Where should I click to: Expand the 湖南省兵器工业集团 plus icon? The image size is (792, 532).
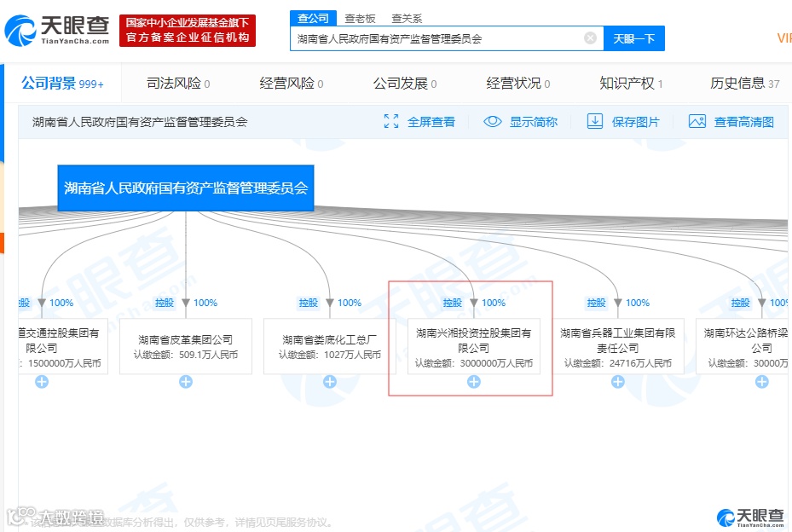(618, 382)
